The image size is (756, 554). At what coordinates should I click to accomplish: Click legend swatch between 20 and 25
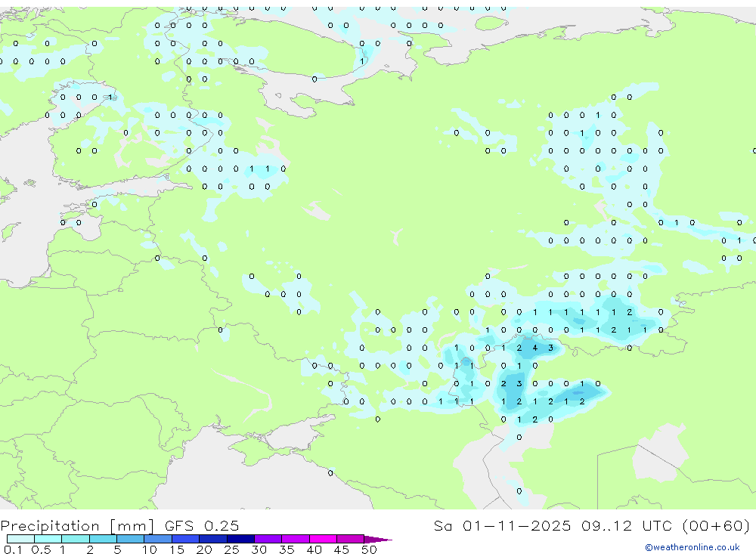pos(213,539)
